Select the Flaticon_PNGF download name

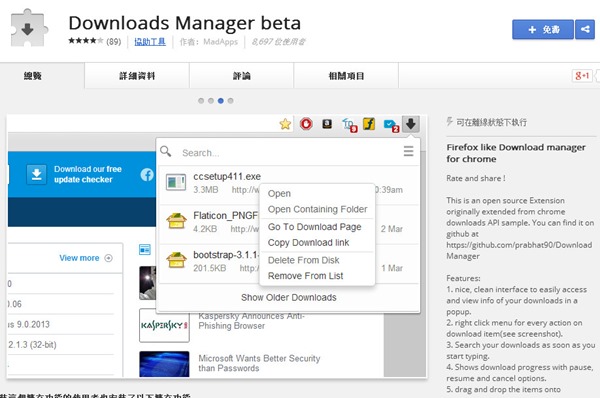226,215
